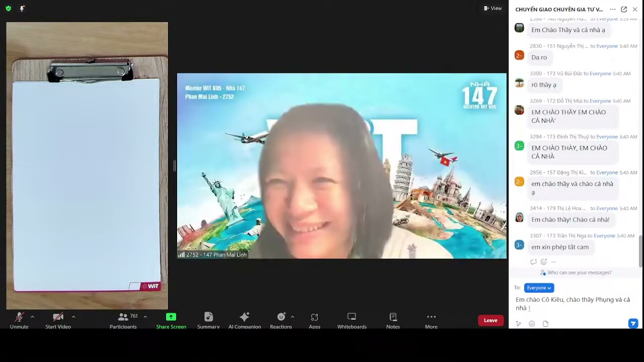Expand arrow beside Reactions
Image resolution: width=644 pixels, height=362 pixels.
point(292,317)
